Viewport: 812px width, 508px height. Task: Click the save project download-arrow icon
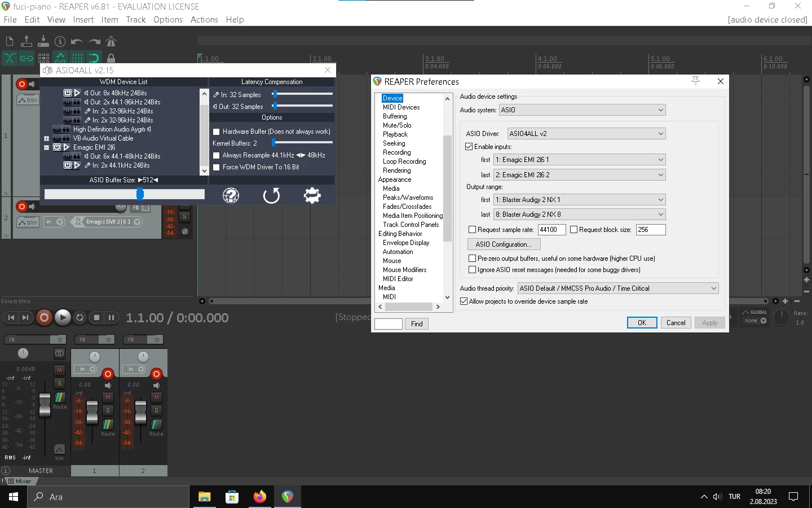(x=43, y=41)
